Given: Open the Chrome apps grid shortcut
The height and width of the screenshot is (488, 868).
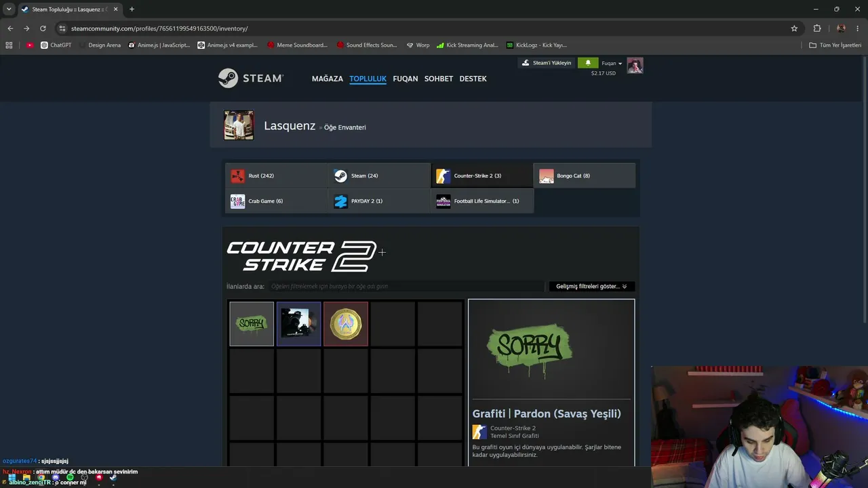Looking at the screenshot, I should coord(9,45).
